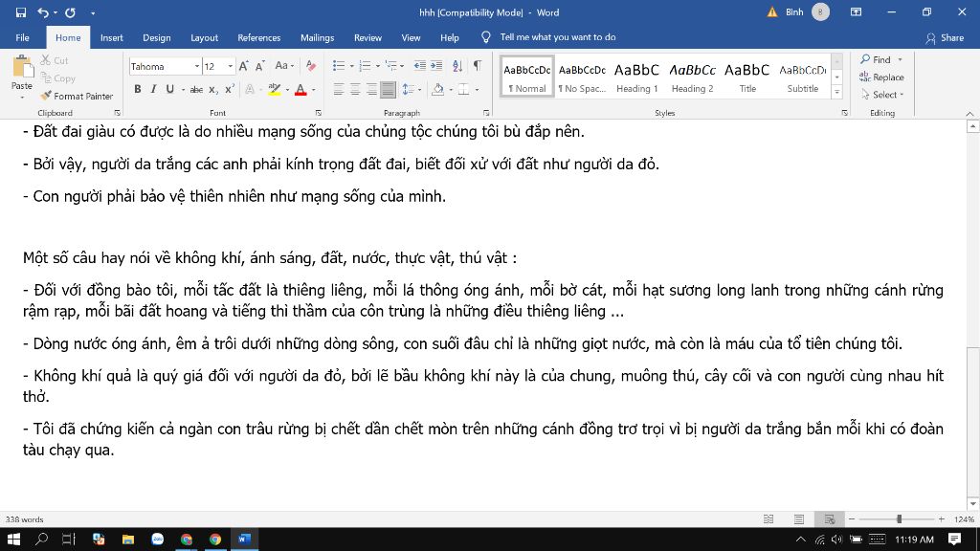Open the bullet list style dropdown
The image size is (980, 551).
[x=352, y=66]
